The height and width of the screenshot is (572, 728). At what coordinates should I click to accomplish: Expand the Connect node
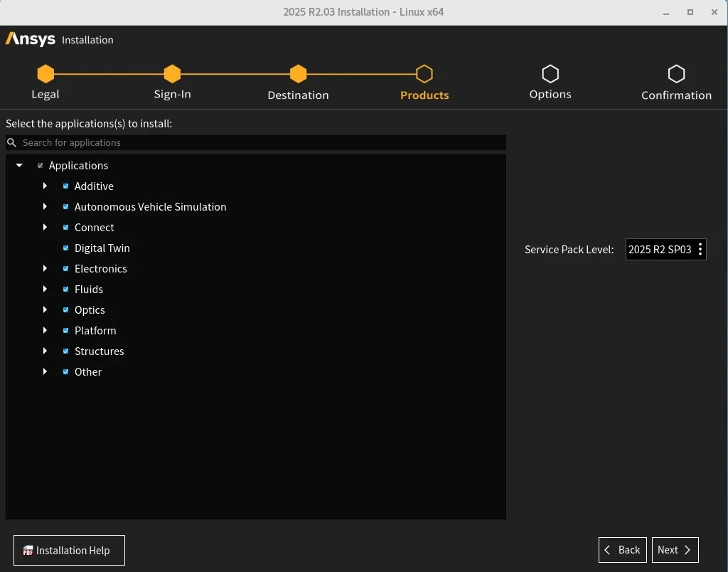(45, 227)
